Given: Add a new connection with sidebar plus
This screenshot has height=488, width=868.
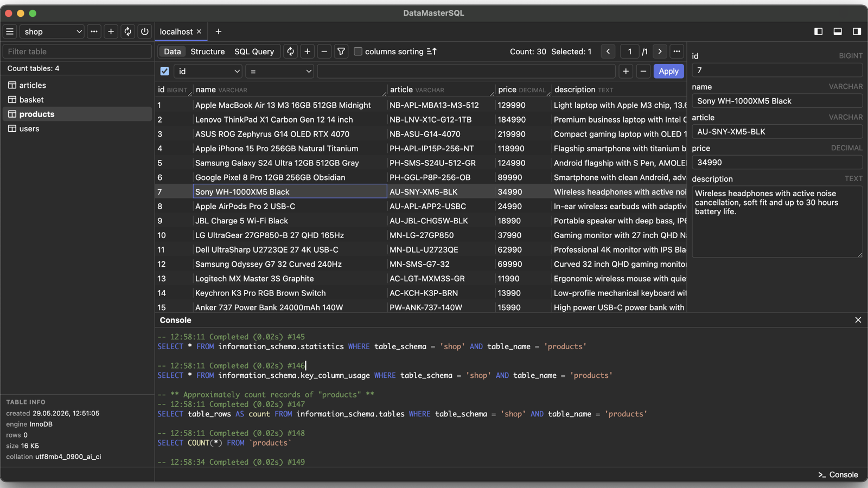Looking at the screenshot, I should (x=111, y=31).
